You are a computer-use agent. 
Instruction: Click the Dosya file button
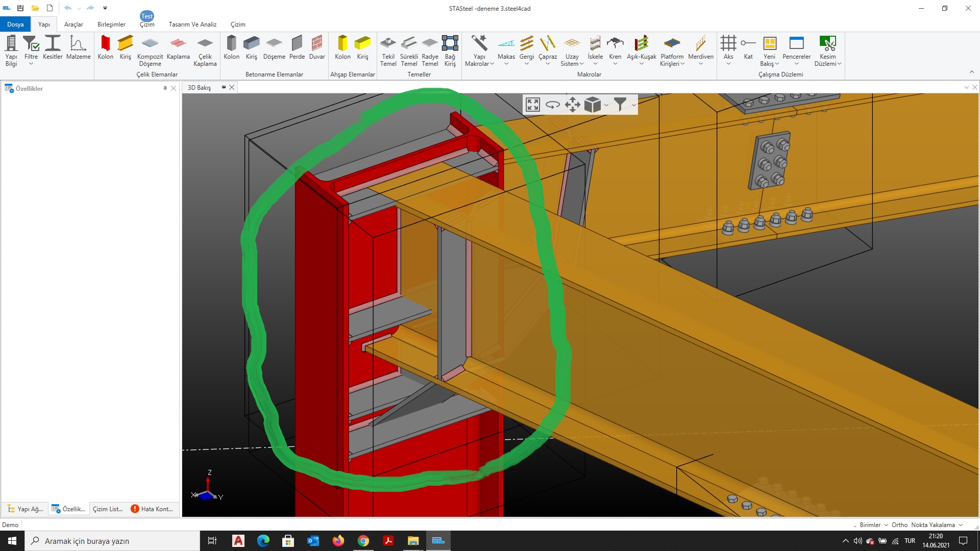pyautogui.click(x=15, y=24)
